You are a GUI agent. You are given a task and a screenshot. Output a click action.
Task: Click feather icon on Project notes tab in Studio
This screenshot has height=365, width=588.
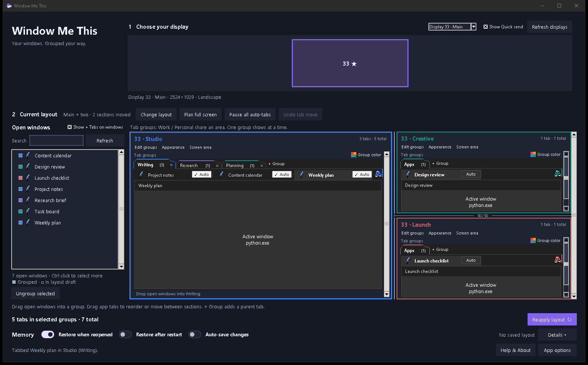(x=141, y=174)
